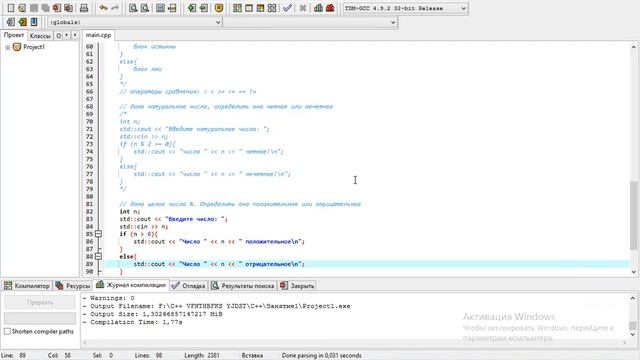Click the editor scrollbar down arrow
This screenshot has width=640, height=360.
633,272
